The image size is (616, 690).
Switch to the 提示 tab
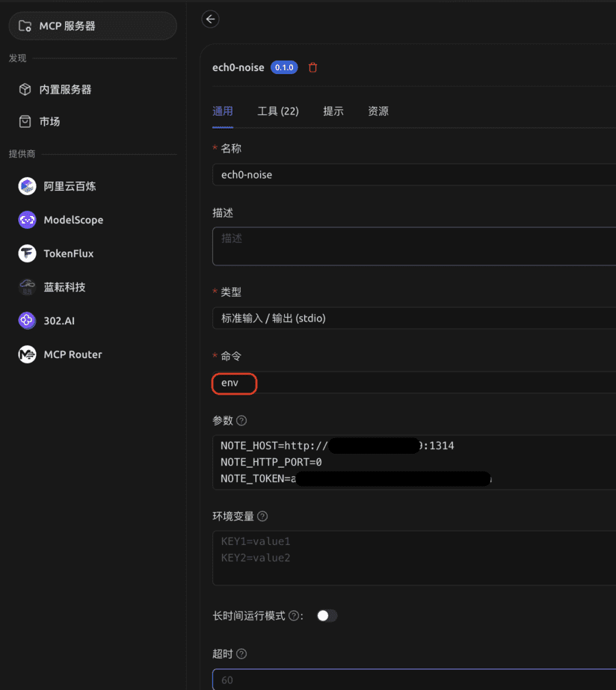tap(333, 111)
